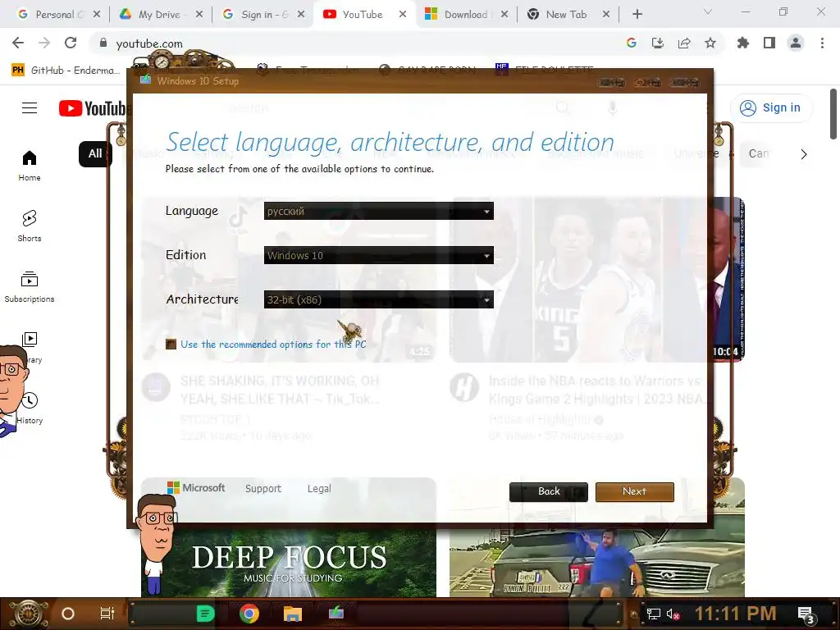The width and height of the screenshot is (840, 630).
Task: Open the Chrome three-dot menu
Action: click(822, 43)
